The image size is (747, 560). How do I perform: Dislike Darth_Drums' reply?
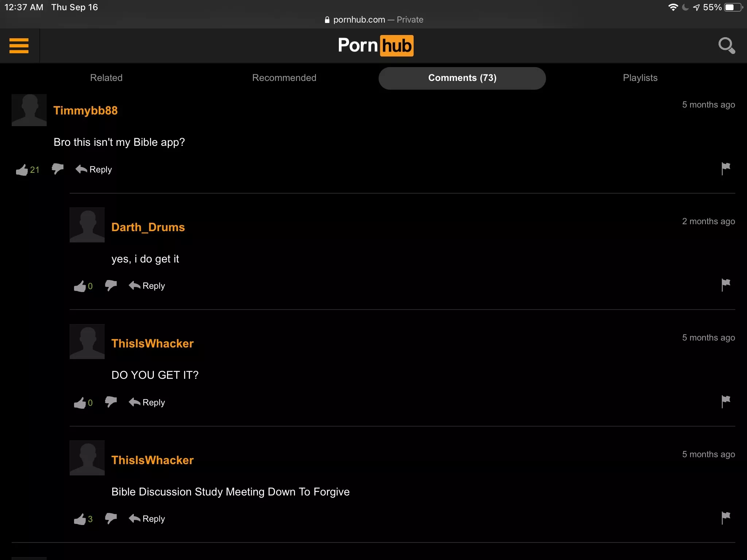point(111,285)
